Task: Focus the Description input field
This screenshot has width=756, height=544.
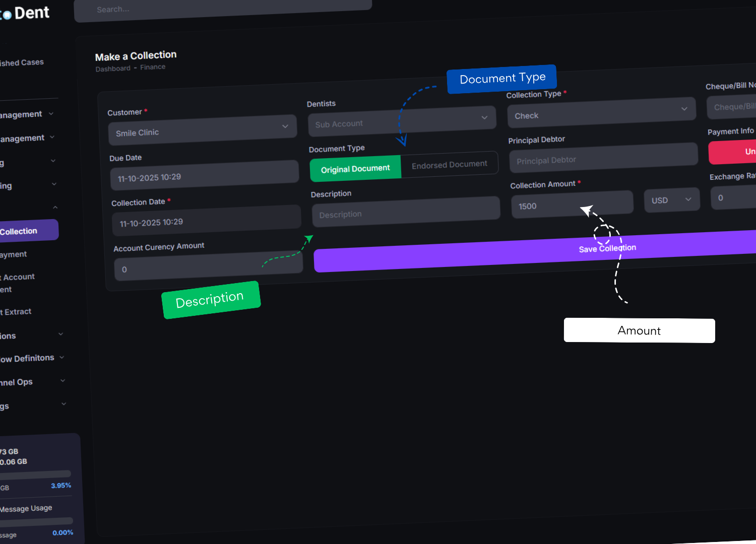Action: tap(405, 211)
